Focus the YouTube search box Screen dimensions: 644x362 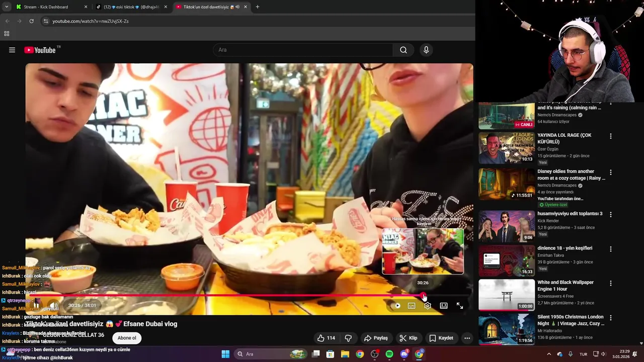tap(303, 50)
